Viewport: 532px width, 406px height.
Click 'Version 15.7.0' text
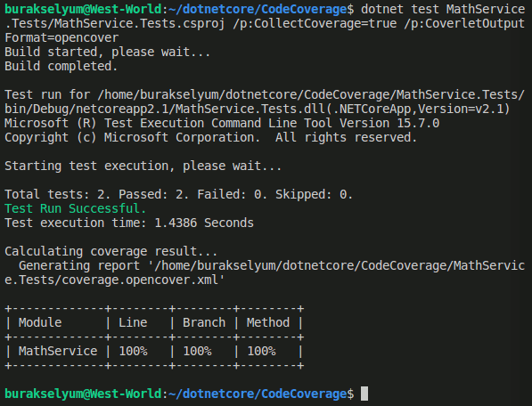pyautogui.click(x=389, y=124)
